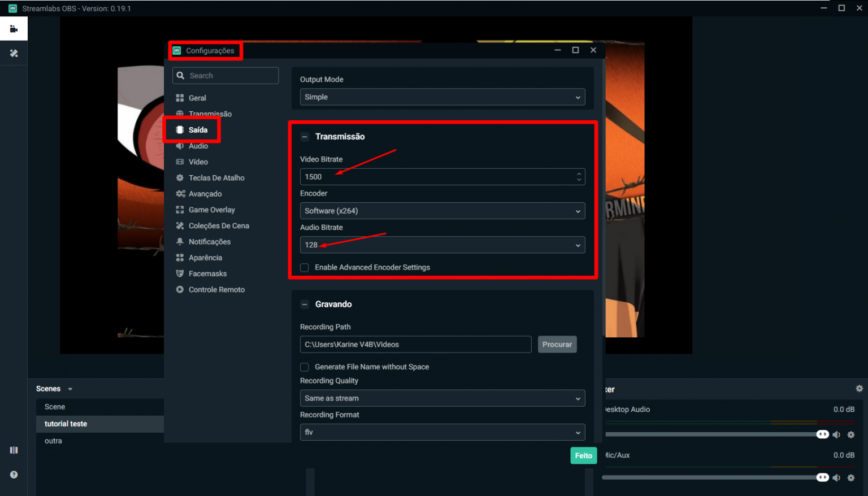Click the help question mark icon

14,475
